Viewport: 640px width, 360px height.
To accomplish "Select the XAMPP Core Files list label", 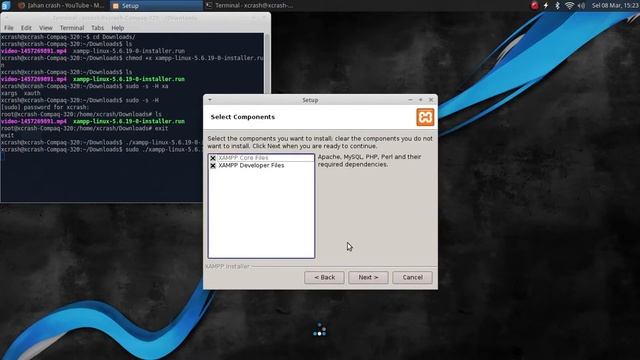I will (243, 158).
